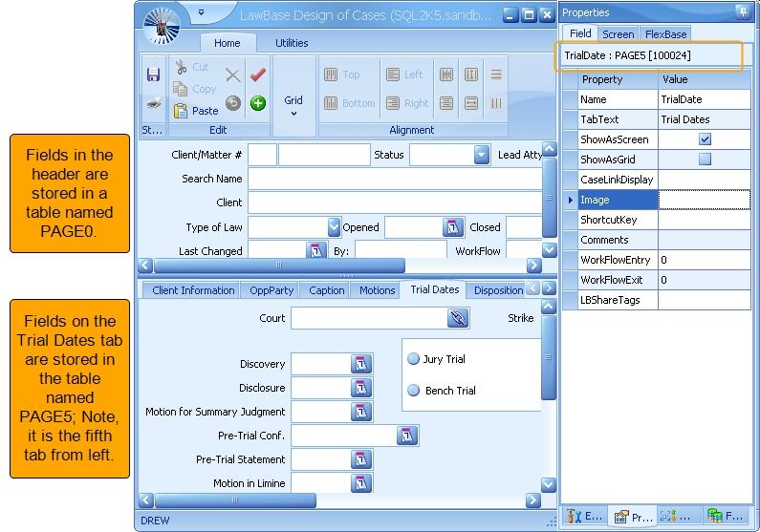The height and width of the screenshot is (532, 760).
Task: Switch to the Home ribbon tab
Action: click(x=227, y=43)
